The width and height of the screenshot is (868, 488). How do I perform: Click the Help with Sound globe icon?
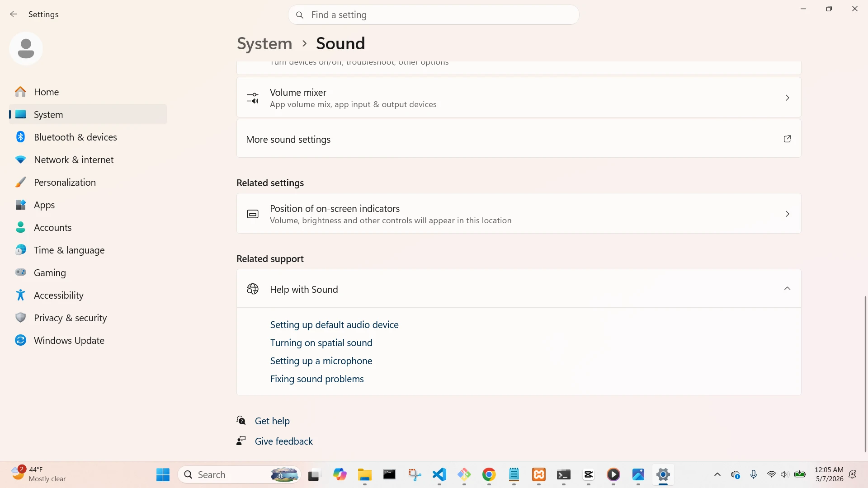point(253,289)
